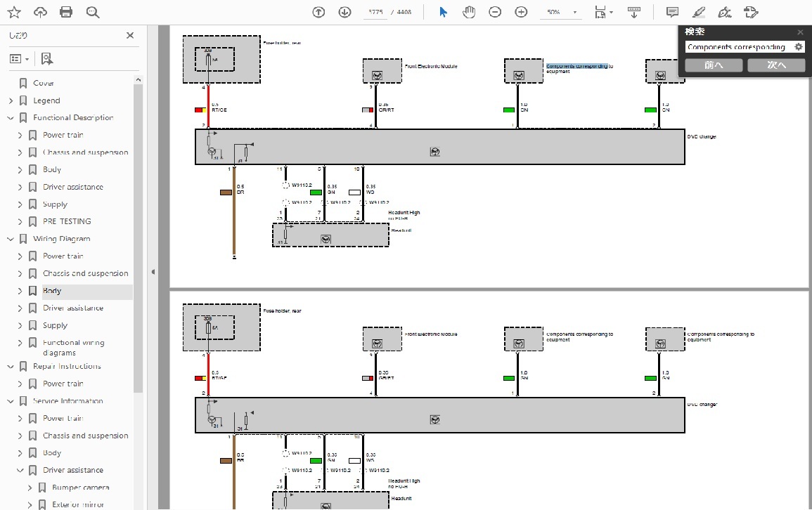Go to next page with down arrow
Image resolution: width=812 pixels, height=510 pixels.
click(x=344, y=12)
